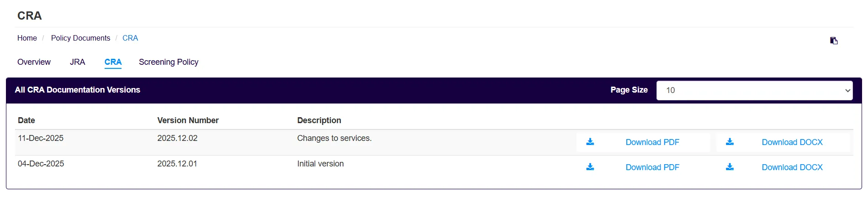Click the Home breadcrumb link

[x=27, y=38]
